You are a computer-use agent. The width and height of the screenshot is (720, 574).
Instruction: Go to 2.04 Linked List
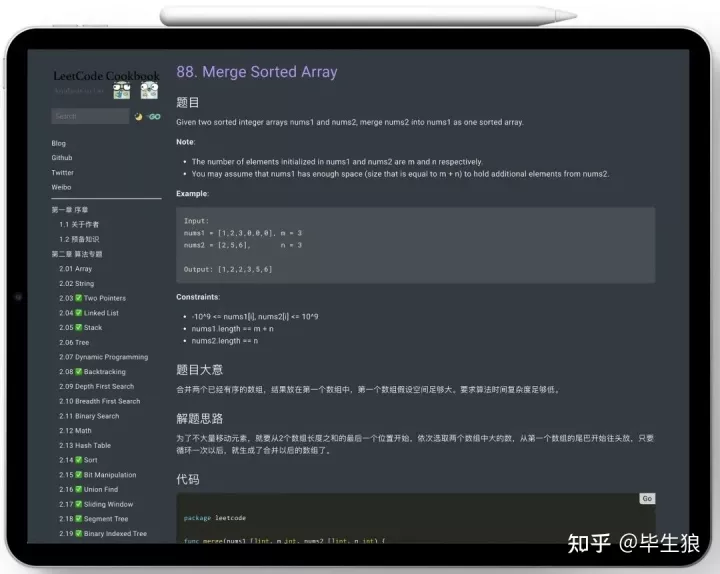tap(89, 313)
